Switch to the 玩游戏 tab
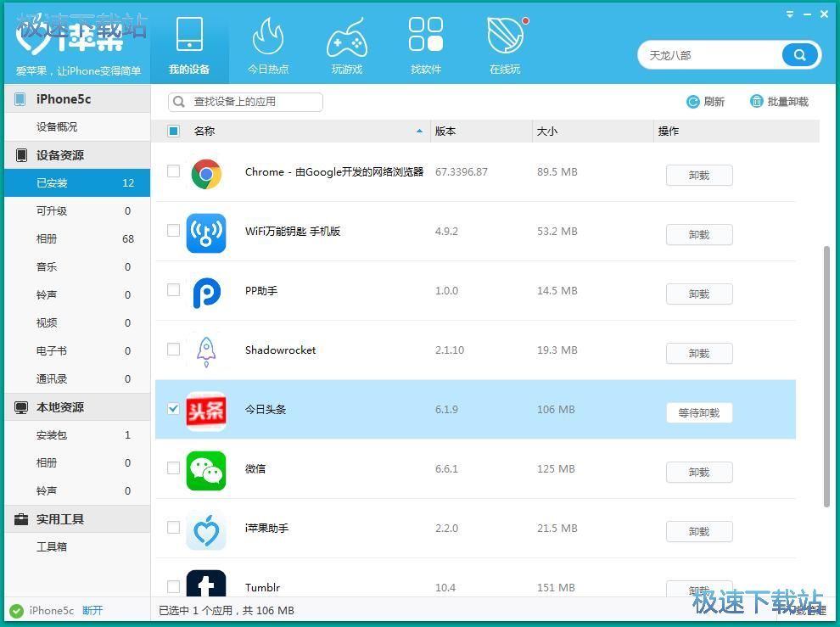840x627 pixels. pos(347,46)
